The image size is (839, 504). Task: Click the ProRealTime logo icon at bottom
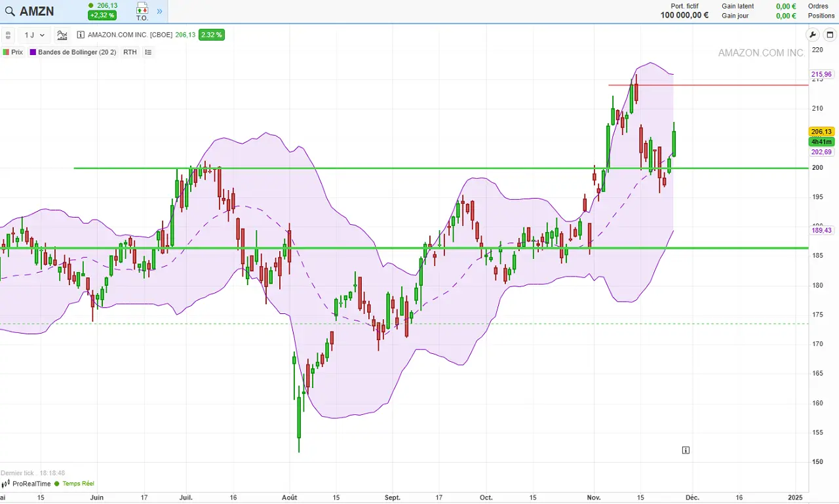coord(6,484)
